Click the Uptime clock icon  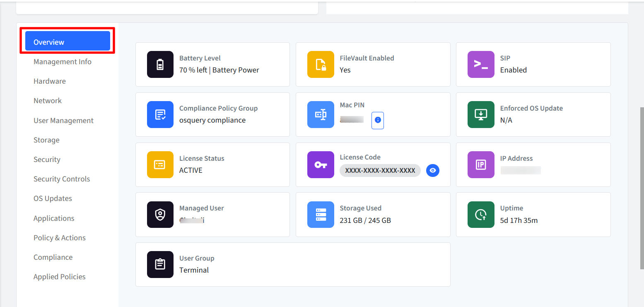pos(481,215)
